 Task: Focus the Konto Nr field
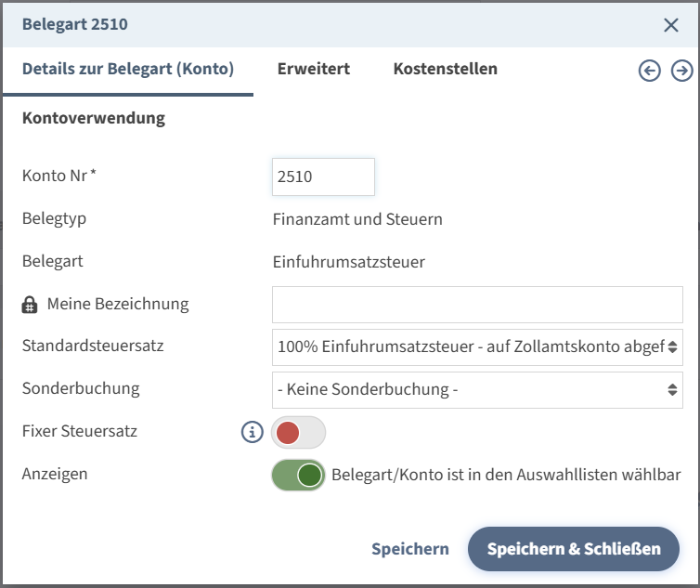click(322, 176)
